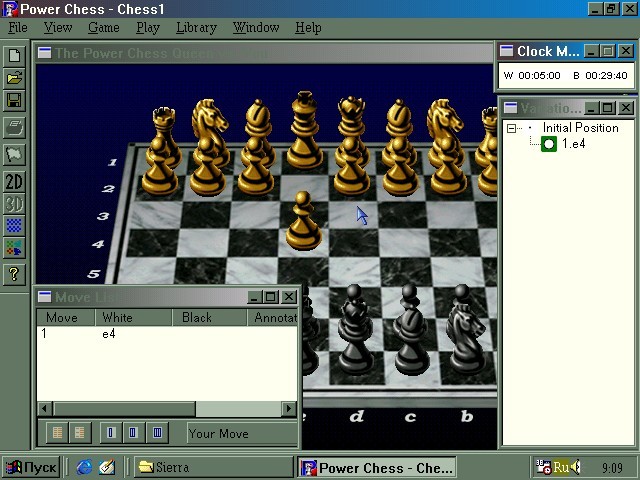The width and height of the screenshot is (640, 480).
Task: Click the flag toolbar icon
Action: (14, 154)
